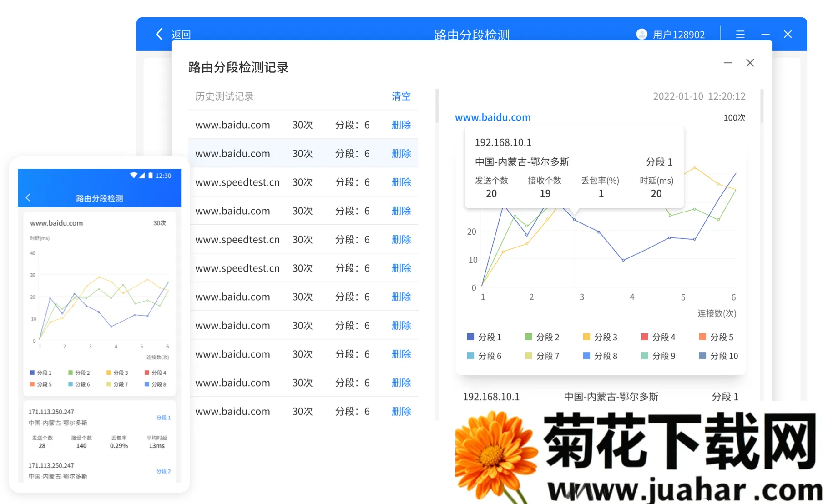The height and width of the screenshot is (504, 828).
Task: Click the tooltip showing 192.168.10.1 details
Action: tap(574, 167)
